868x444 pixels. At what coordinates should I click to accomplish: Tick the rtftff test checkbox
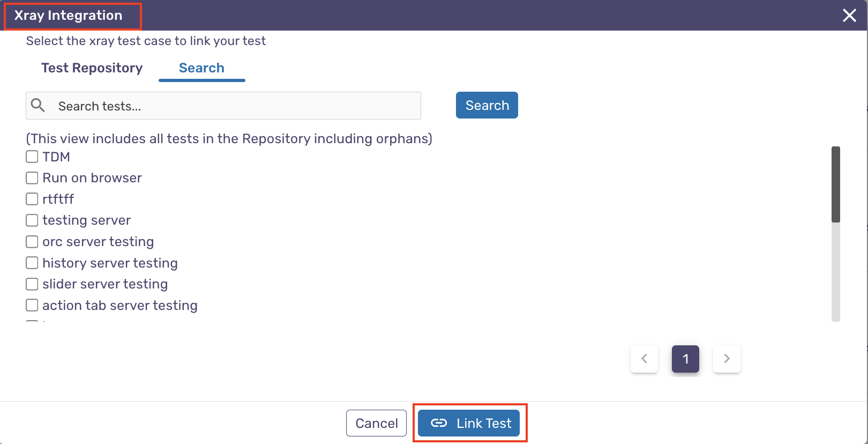(32, 199)
